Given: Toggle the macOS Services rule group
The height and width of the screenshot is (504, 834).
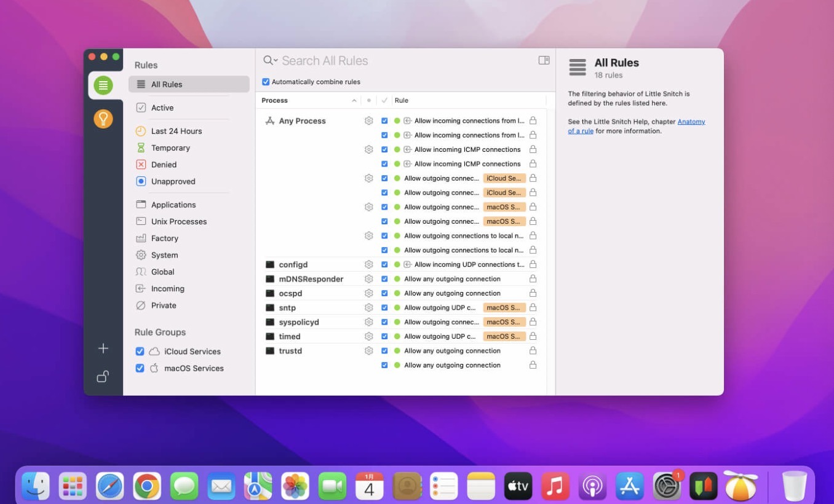Looking at the screenshot, I should (140, 368).
